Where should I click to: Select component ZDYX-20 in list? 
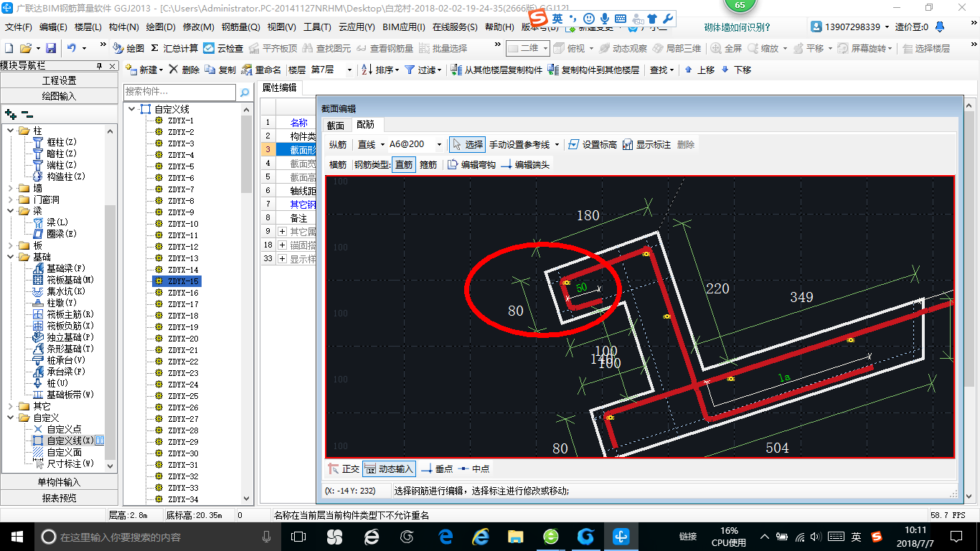tap(183, 339)
